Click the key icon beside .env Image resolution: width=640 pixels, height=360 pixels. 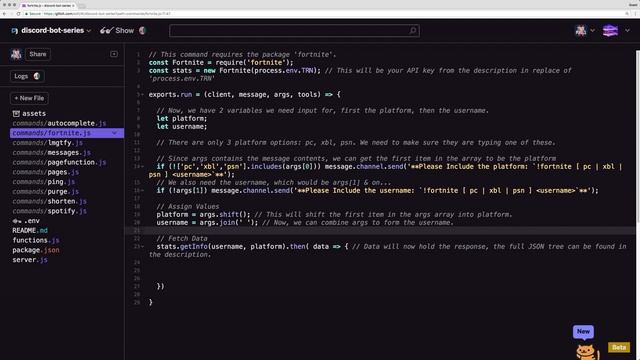[x=17, y=221]
